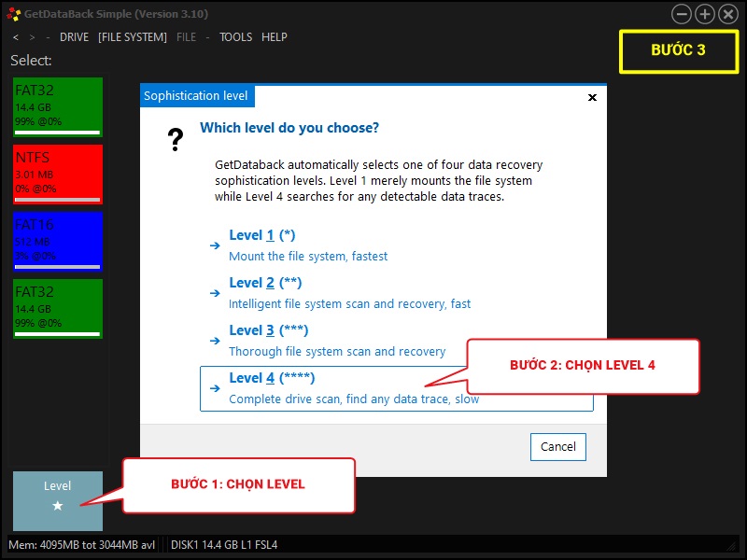Click the "Mem: 4095MB tot 3044MB avl" status entry
The width and height of the screenshot is (747, 560).
[82, 545]
